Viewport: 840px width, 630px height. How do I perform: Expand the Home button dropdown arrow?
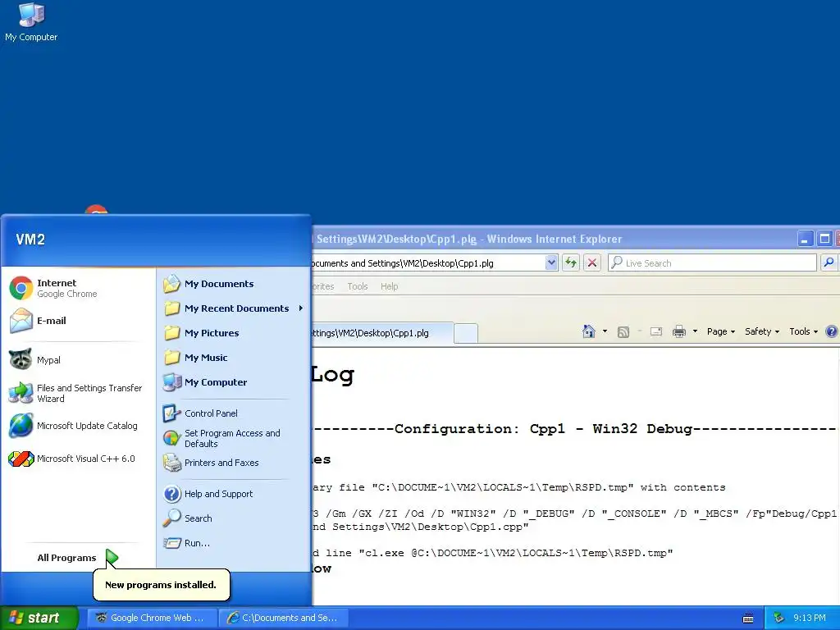[x=605, y=331]
